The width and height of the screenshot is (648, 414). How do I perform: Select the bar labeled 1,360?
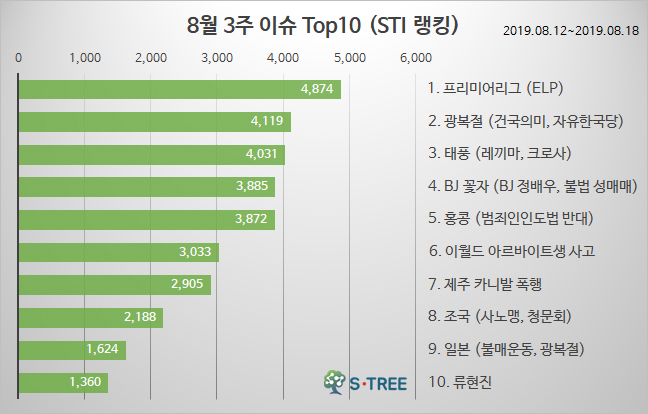[x=63, y=383]
